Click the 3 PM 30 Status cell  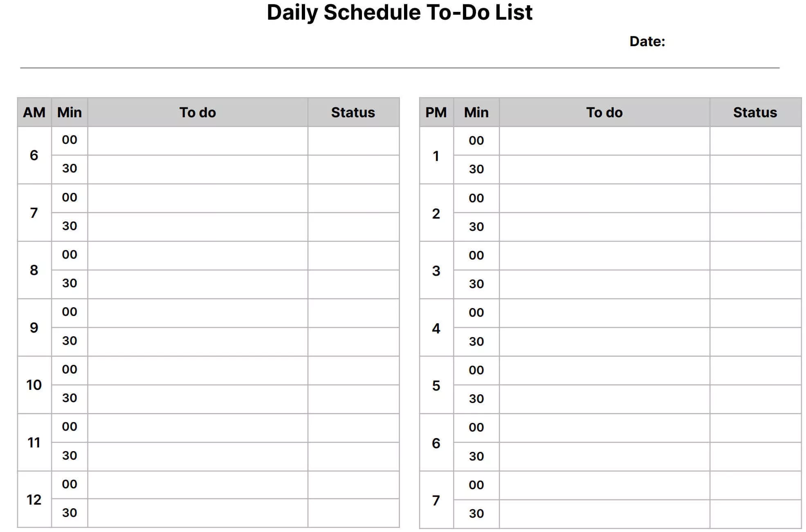(x=755, y=284)
